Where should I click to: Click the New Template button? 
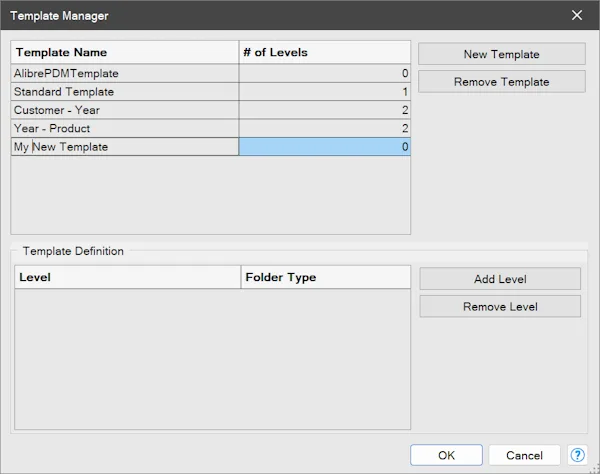click(501, 54)
